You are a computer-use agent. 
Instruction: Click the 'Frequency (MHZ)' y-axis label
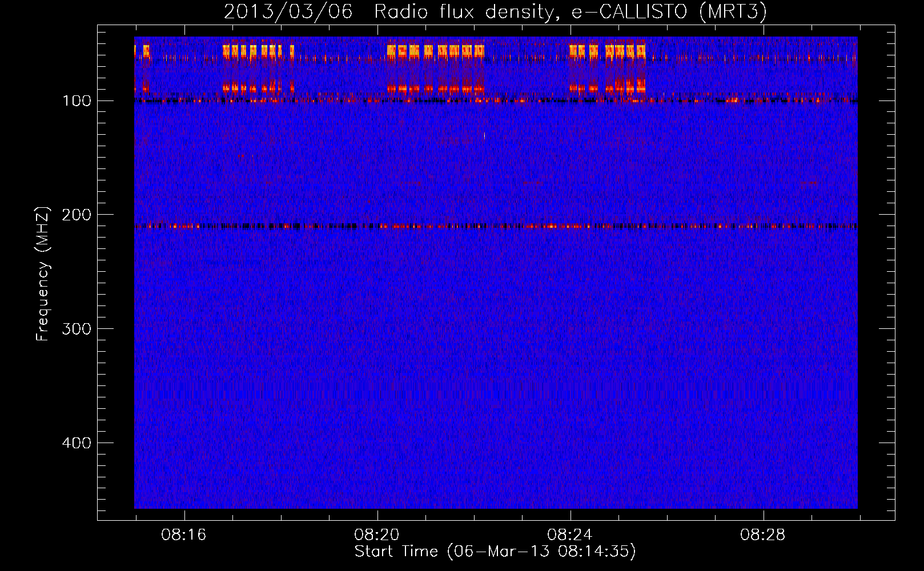(43, 274)
